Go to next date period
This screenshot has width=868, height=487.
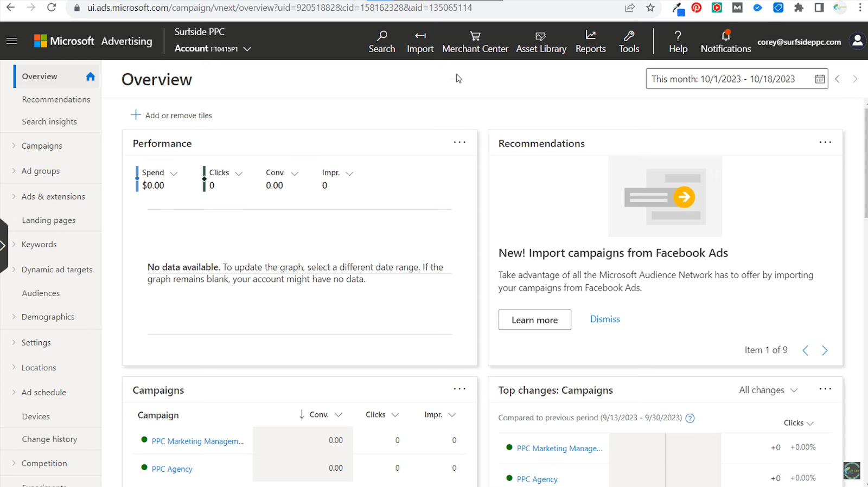pyautogui.click(x=856, y=79)
